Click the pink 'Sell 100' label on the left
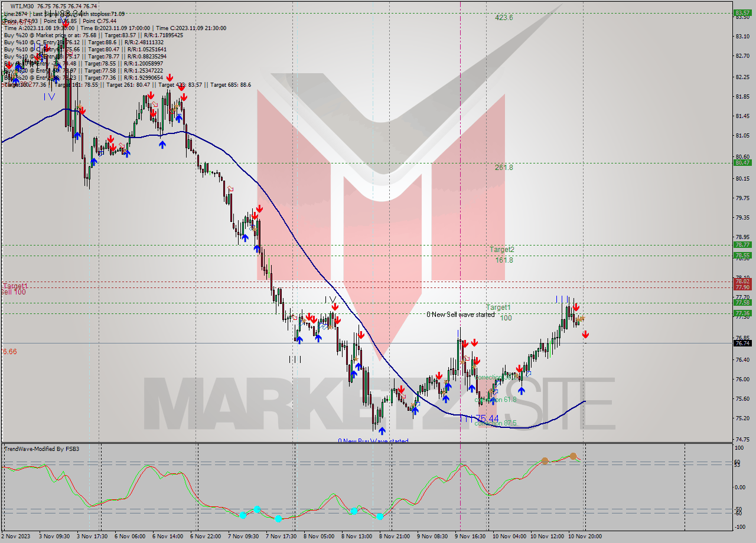 click(x=13, y=292)
